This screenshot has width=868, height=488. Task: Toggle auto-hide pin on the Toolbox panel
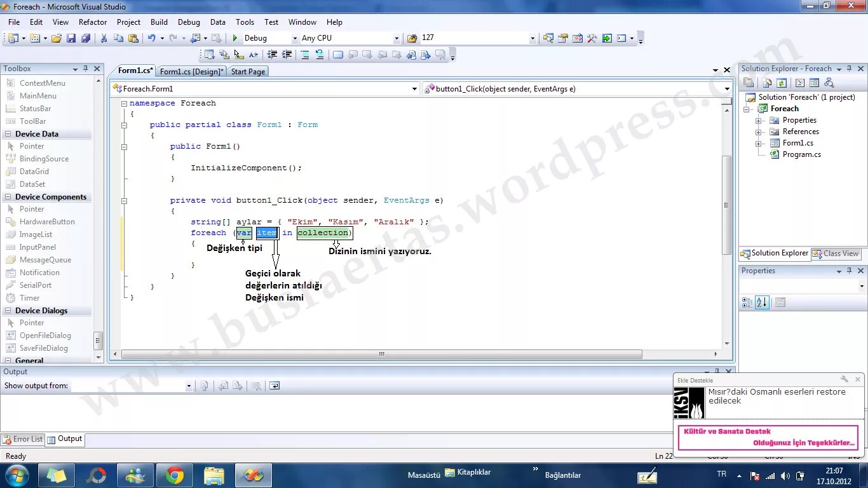click(x=85, y=69)
